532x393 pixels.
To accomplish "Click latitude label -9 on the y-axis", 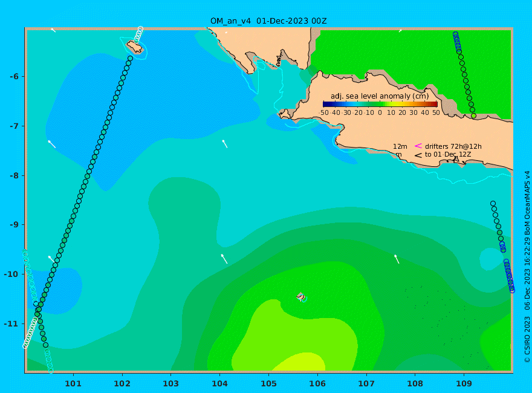I will (x=14, y=225).
